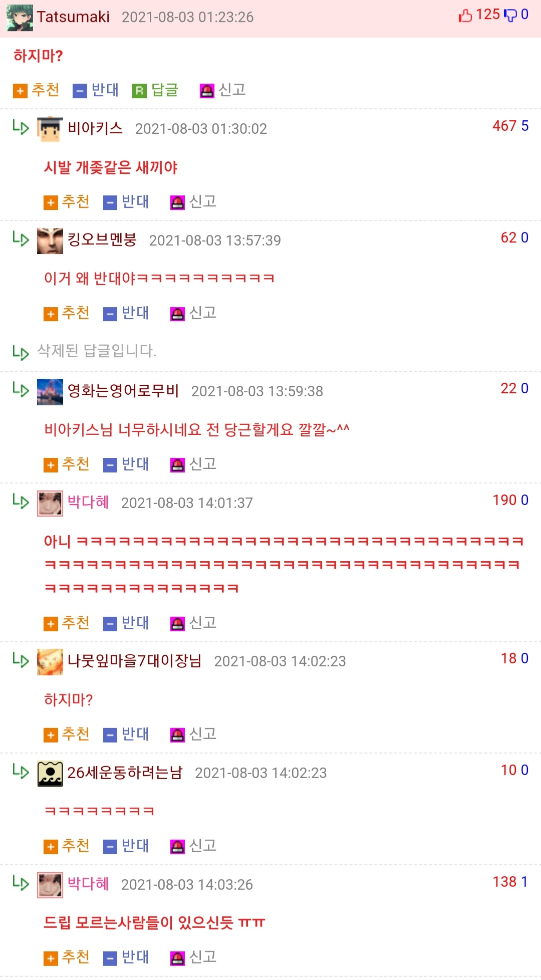541x980 pixels.
Task: Open the username link 나뭇잎마을7대이장님
Action: click(x=134, y=661)
